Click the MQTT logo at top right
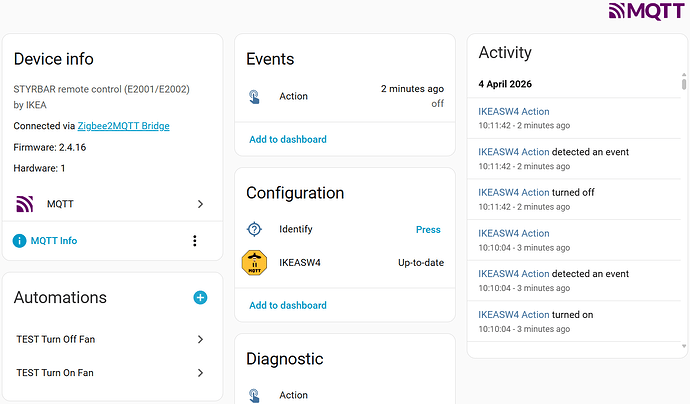 tap(646, 11)
